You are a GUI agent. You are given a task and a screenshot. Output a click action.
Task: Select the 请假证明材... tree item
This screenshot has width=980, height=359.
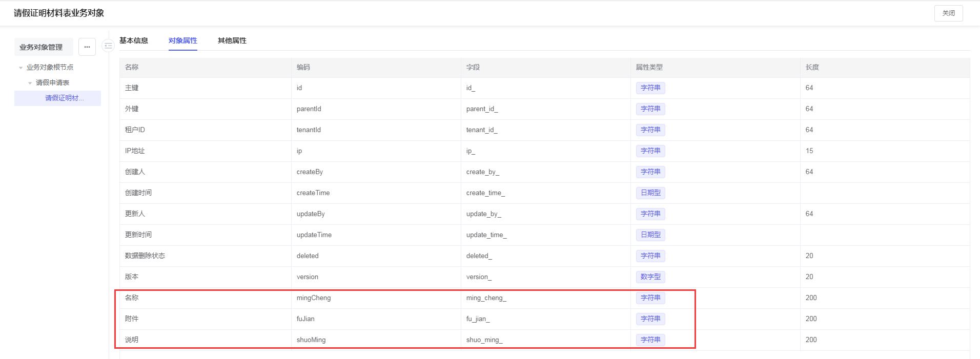64,98
